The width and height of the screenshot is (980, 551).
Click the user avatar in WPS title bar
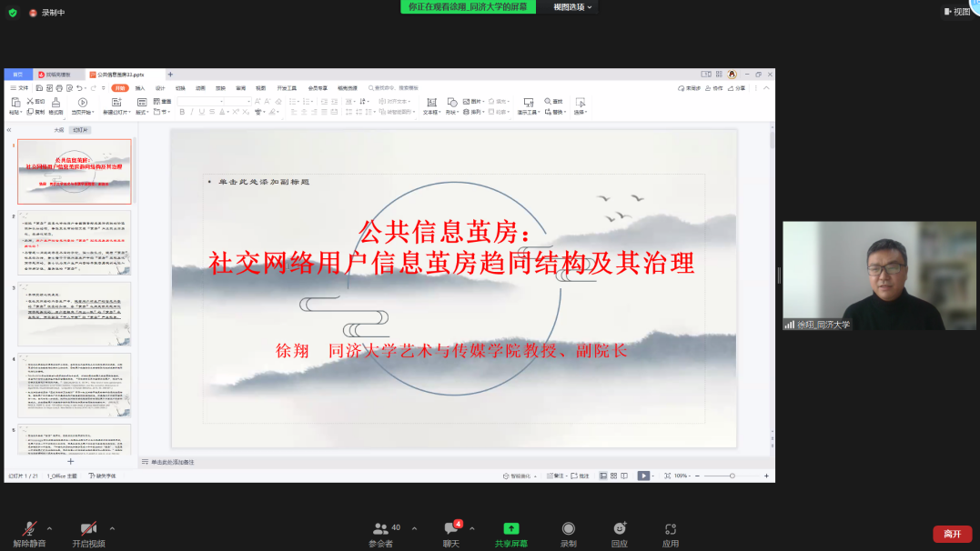(x=732, y=75)
